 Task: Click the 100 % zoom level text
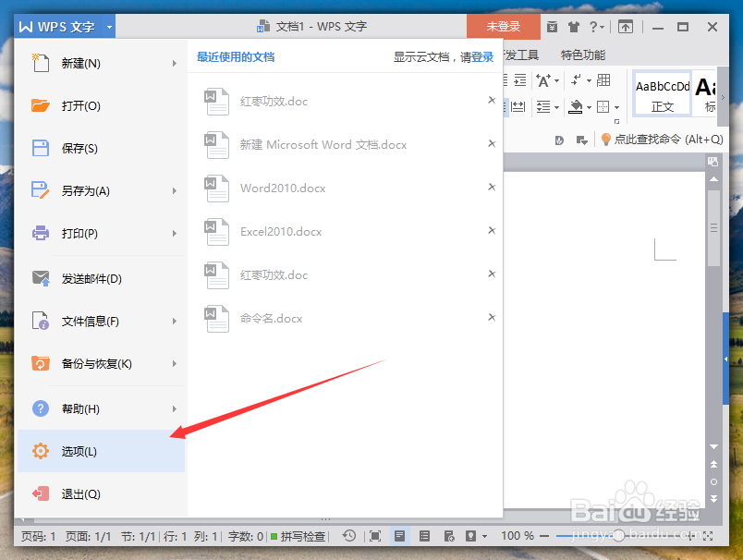(x=518, y=536)
